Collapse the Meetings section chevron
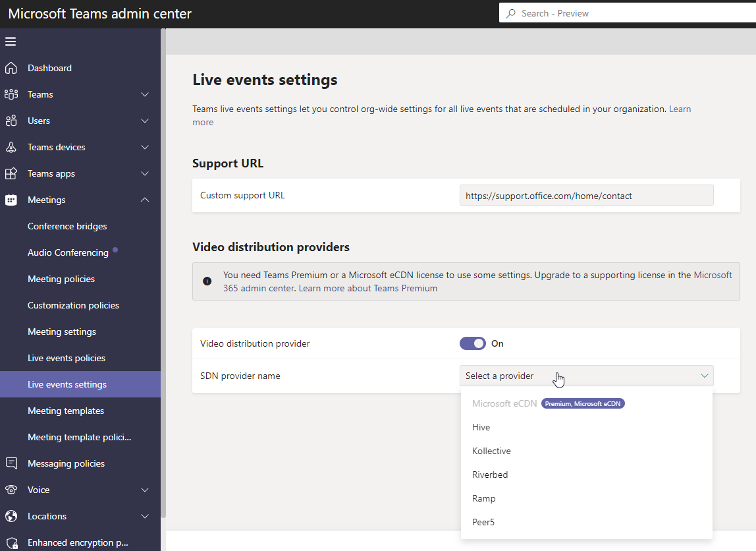The image size is (756, 551). [145, 200]
